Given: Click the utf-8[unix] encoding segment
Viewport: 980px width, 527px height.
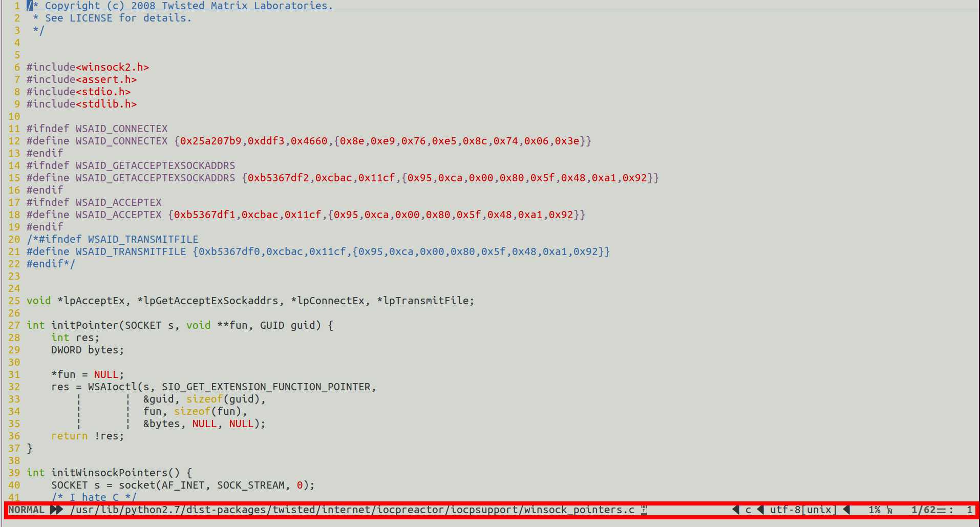Looking at the screenshot, I should pos(803,510).
